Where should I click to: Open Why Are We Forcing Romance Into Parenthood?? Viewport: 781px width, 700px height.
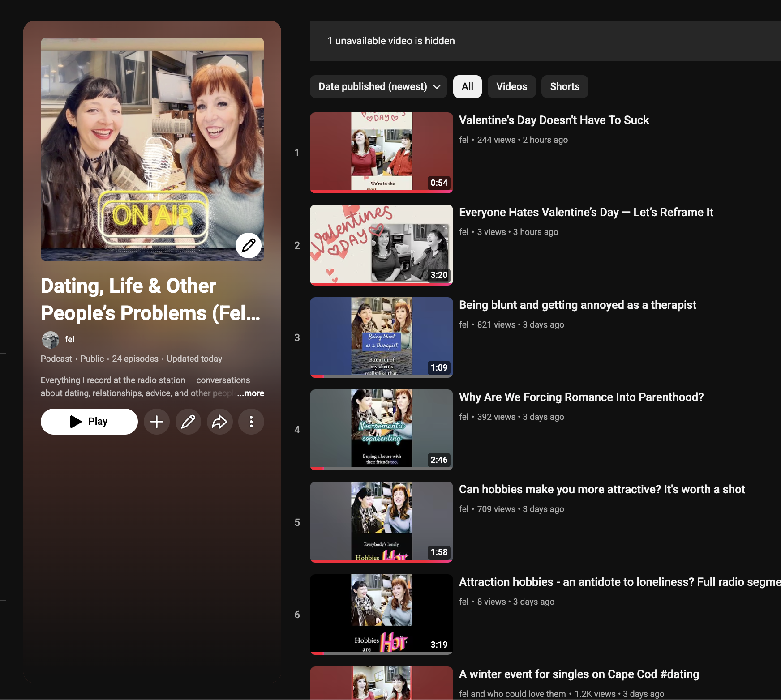(x=581, y=397)
